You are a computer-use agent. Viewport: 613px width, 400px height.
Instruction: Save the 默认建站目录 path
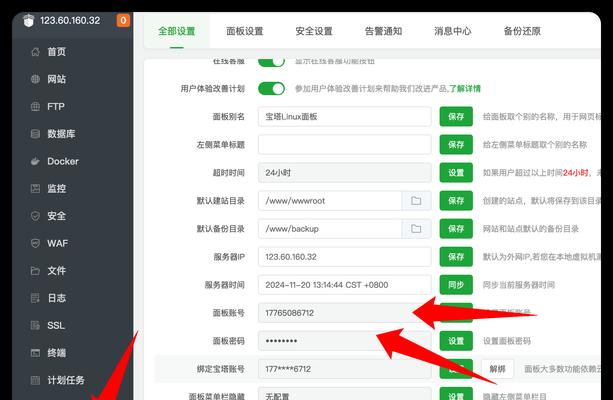(x=456, y=201)
